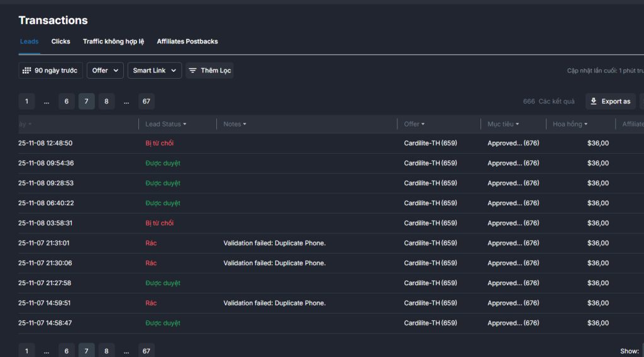644x357 pixels.
Task: Go to page 1 in bottom pagination
Action: pyautogui.click(x=26, y=351)
